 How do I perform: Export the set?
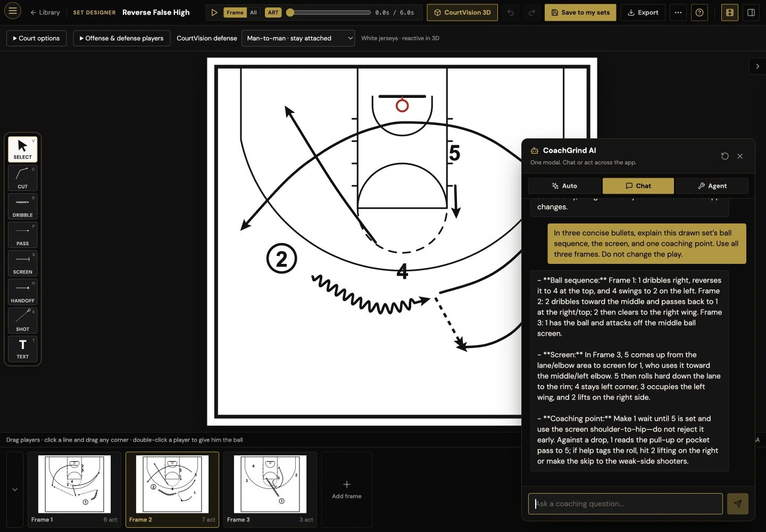[x=643, y=12]
